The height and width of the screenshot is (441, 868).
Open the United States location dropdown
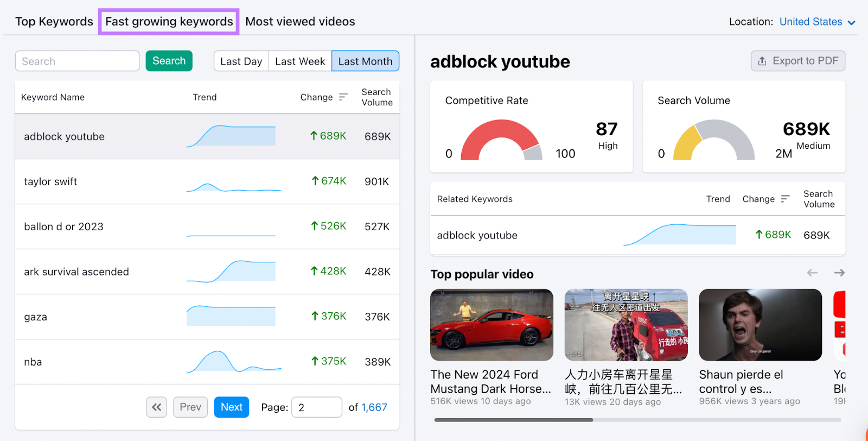(816, 22)
